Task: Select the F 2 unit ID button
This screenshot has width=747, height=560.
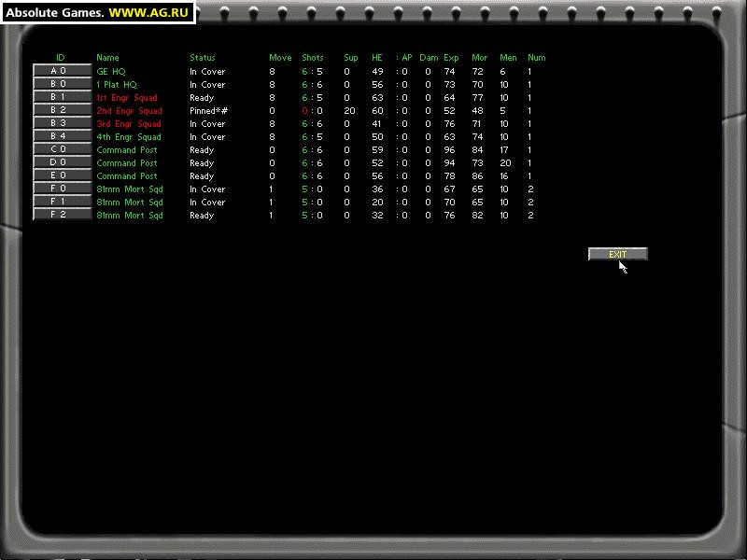Action: (x=62, y=215)
